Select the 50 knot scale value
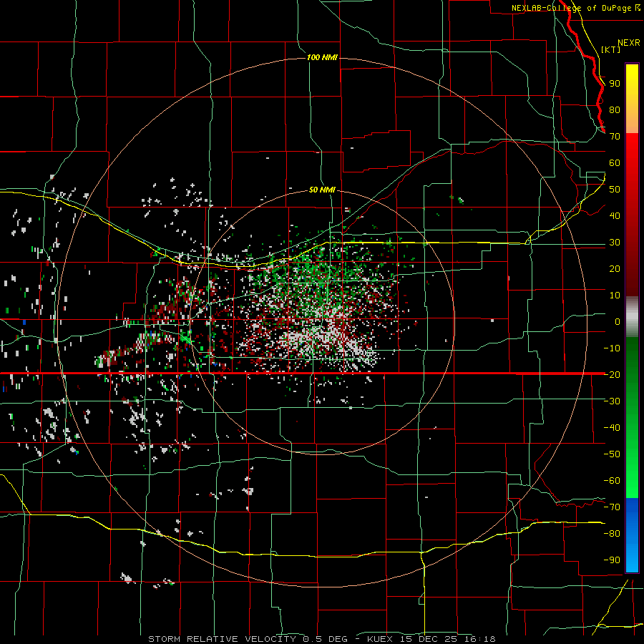 615,190
